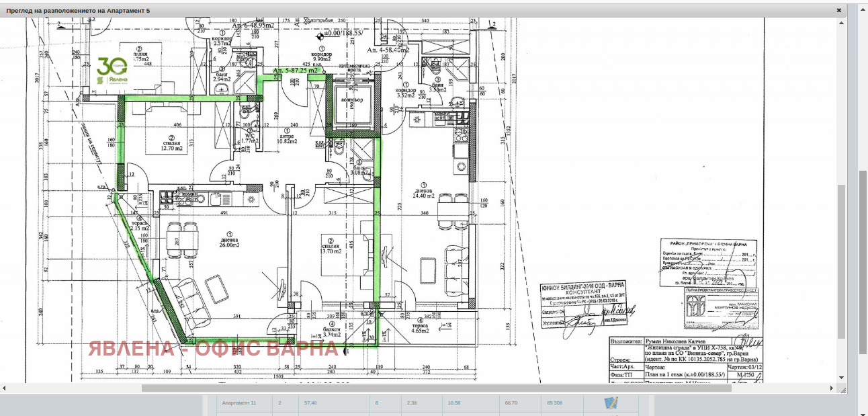Close the Апартамент 5 layout preview dialog
868x416 pixels.
coord(838,11)
